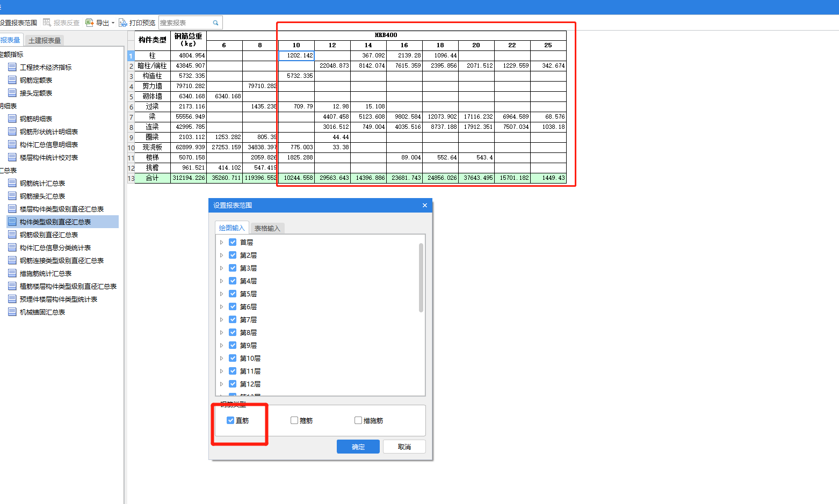Image resolution: width=839 pixels, height=504 pixels.
Task: Click the 合计 total row label
Action: coord(153,178)
